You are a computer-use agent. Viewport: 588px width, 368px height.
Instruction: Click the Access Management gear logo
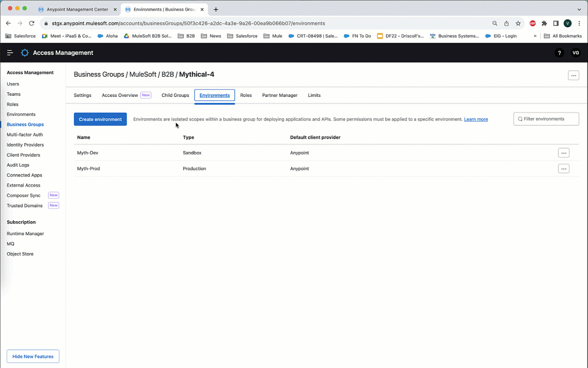(x=25, y=53)
